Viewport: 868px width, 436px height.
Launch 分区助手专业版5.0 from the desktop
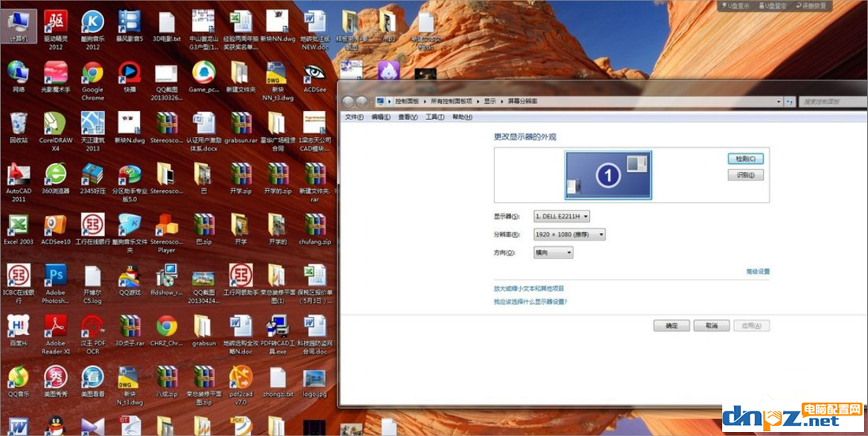click(x=129, y=181)
